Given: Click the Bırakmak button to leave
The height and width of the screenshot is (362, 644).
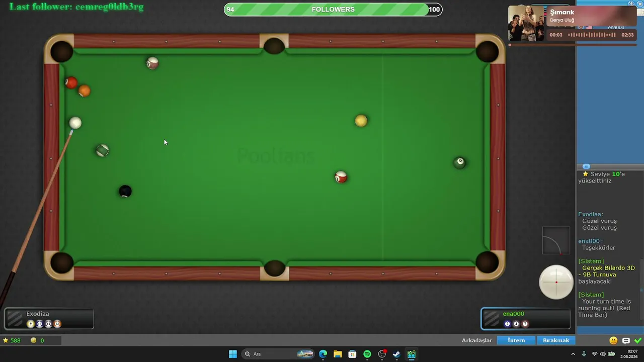Looking at the screenshot, I should [556, 340].
